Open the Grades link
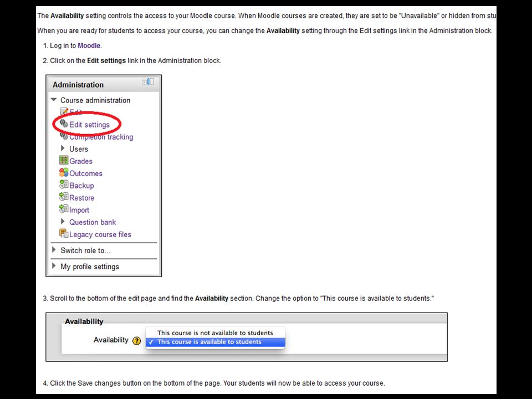Image resolution: width=532 pixels, height=399 pixels. pyautogui.click(x=81, y=161)
